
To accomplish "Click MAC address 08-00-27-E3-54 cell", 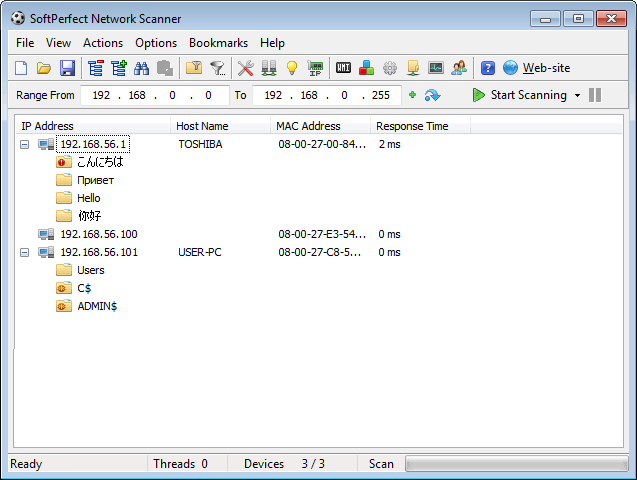I will [322, 235].
